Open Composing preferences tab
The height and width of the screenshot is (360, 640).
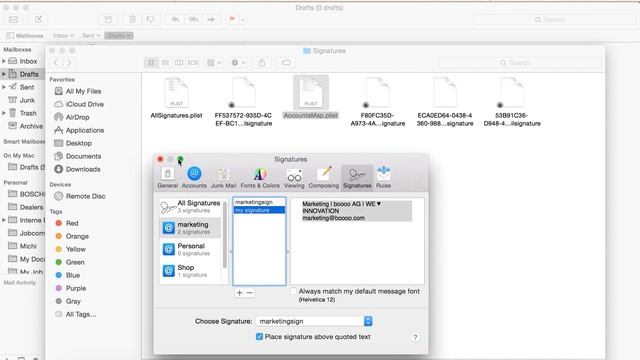click(x=324, y=177)
